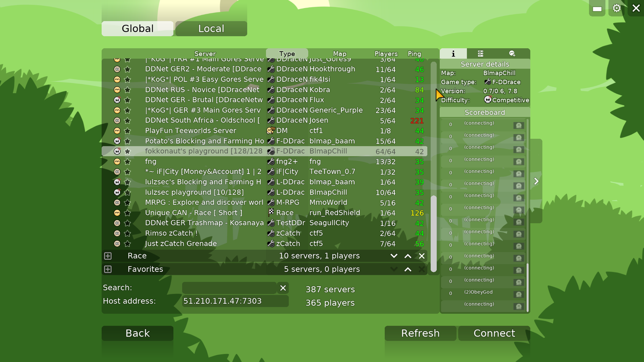The height and width of the screenshot is (362, 644).
Task: Switch to server info tab icon
Action: (x=453, y=54)
